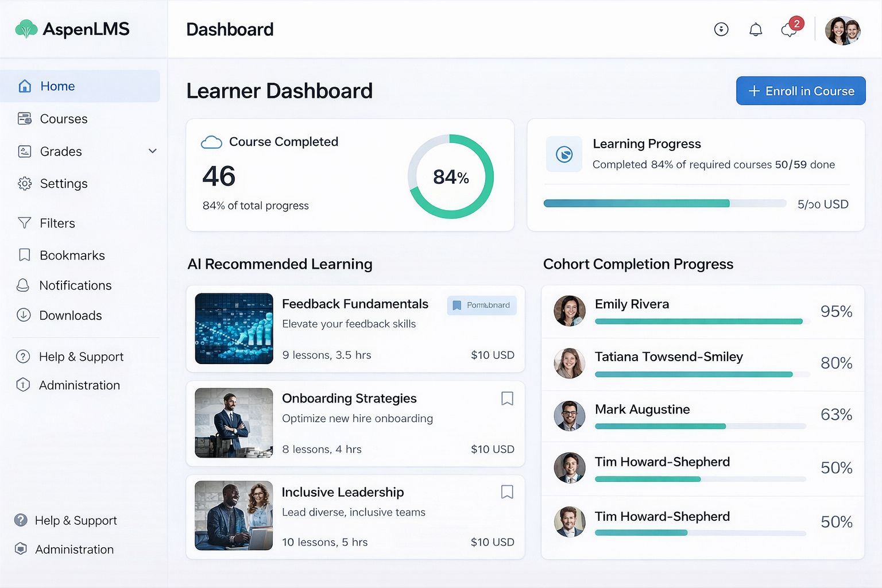This screenshot has width=882, height=588.
Task: Toggle bookmark on Inclusive Leadership course
Action: pos(507,492)
